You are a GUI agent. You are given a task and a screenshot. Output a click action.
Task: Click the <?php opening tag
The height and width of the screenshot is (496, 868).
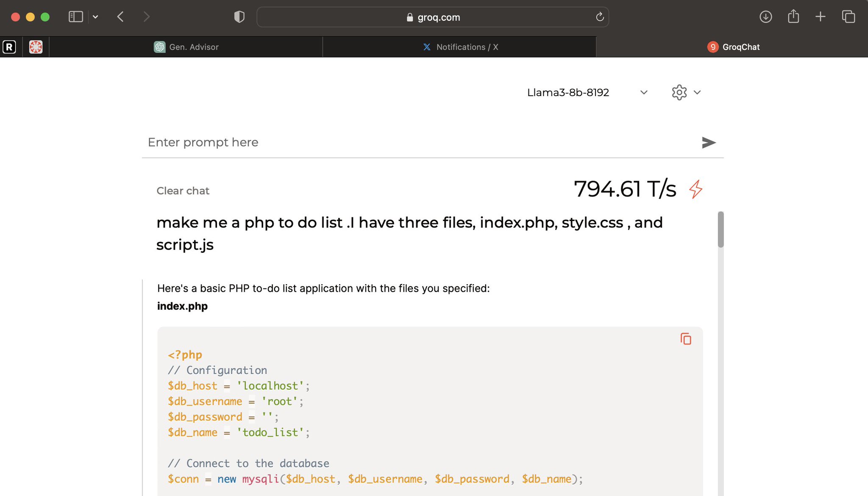(185, 355)
